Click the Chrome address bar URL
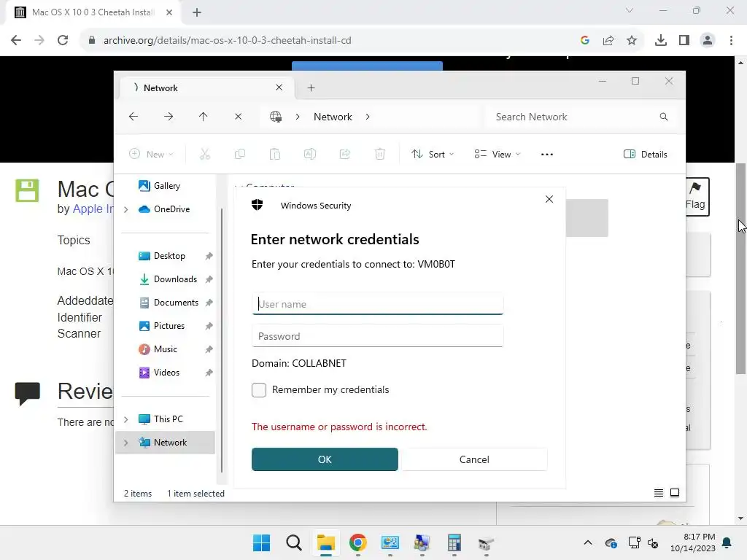This screenshot has width=747, height=560. click(x=228, y=40)
